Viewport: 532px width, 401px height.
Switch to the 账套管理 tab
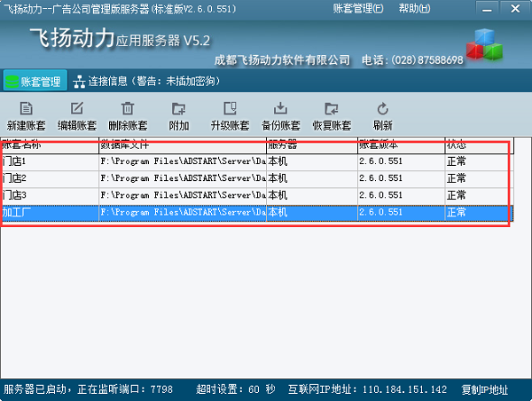tap(35, 82)
